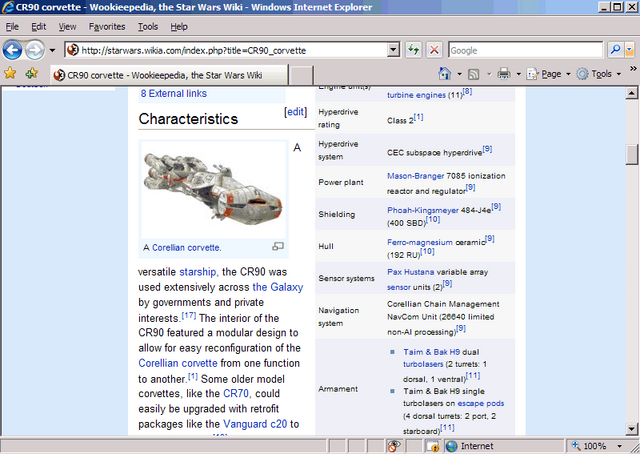Image resolution: width=640 pixels, height=454 pixels.
Task: Click the privacy report eye icon in status bar
Action: click(x=394, y=446)
